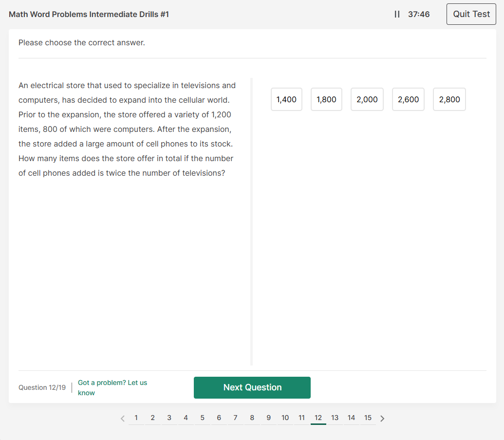Screen dimensions: 504x440
Task: Pick 2,000 as the answer
Action: 367,99
